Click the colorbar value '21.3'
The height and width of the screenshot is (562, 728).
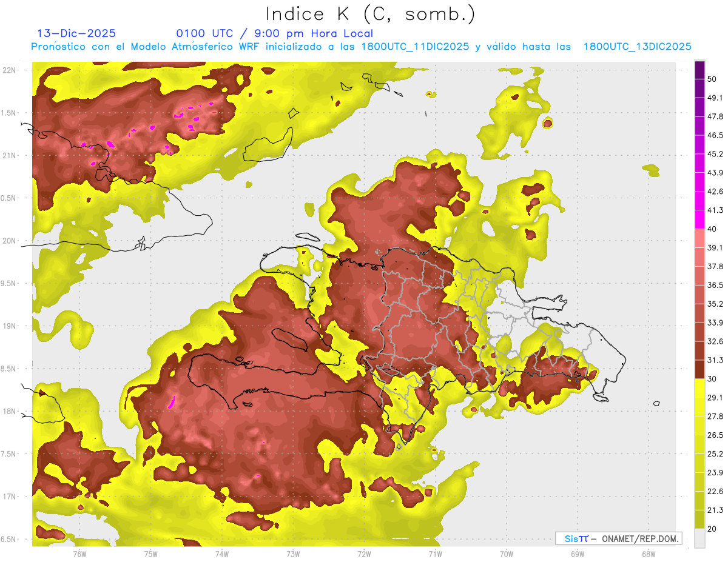click(715, 510)
